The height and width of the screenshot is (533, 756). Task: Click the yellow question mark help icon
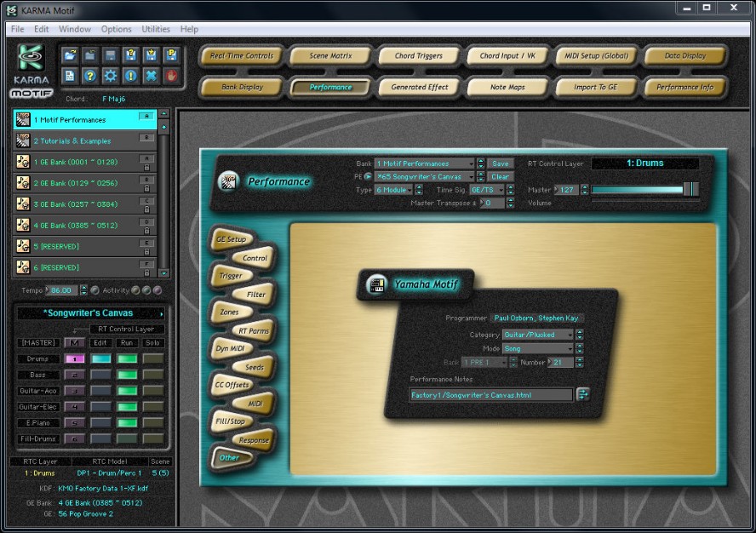[89, 76]
